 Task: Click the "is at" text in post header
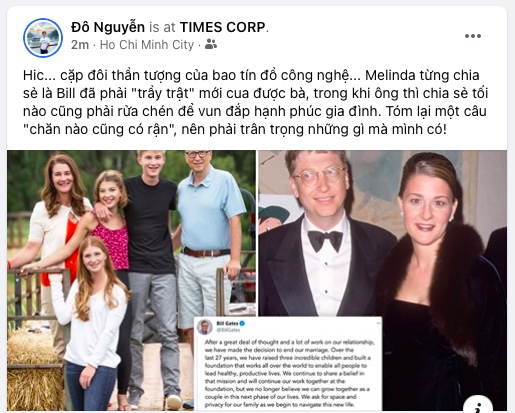click(x=162, y=27)
